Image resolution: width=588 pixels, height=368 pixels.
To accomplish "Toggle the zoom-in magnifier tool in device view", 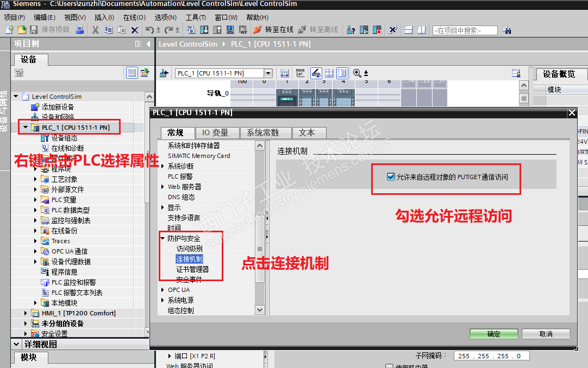I will click(357, 73).
